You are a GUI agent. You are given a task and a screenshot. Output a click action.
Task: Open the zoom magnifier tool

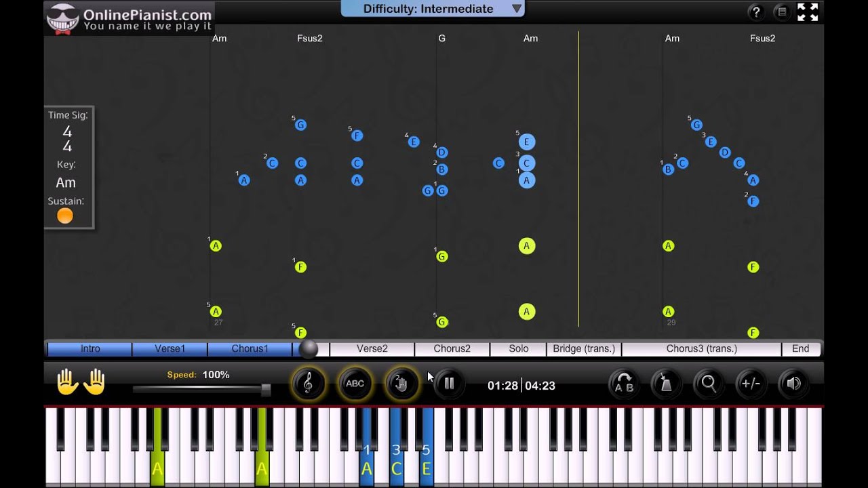pyautogui.click(x=709, y=384)
